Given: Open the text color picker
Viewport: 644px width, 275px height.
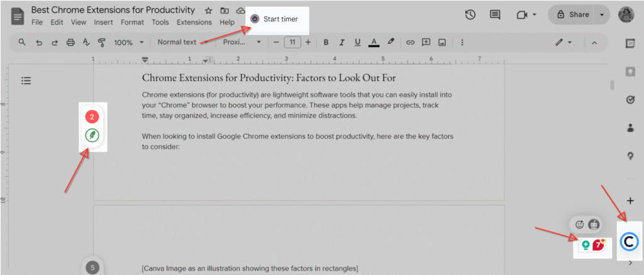Looking at the screenshot, I should [374, 42].
